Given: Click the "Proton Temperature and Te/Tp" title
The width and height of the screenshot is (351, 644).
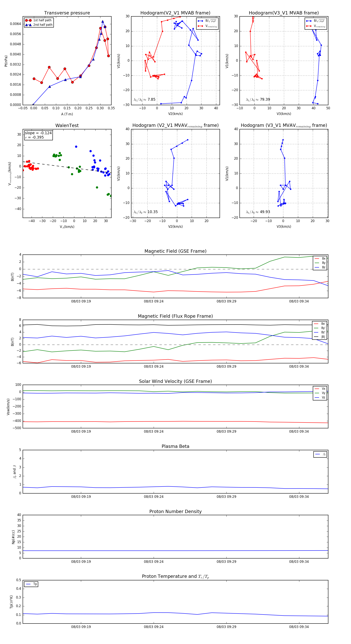Looking at the screenshot, I should [175, 576].
